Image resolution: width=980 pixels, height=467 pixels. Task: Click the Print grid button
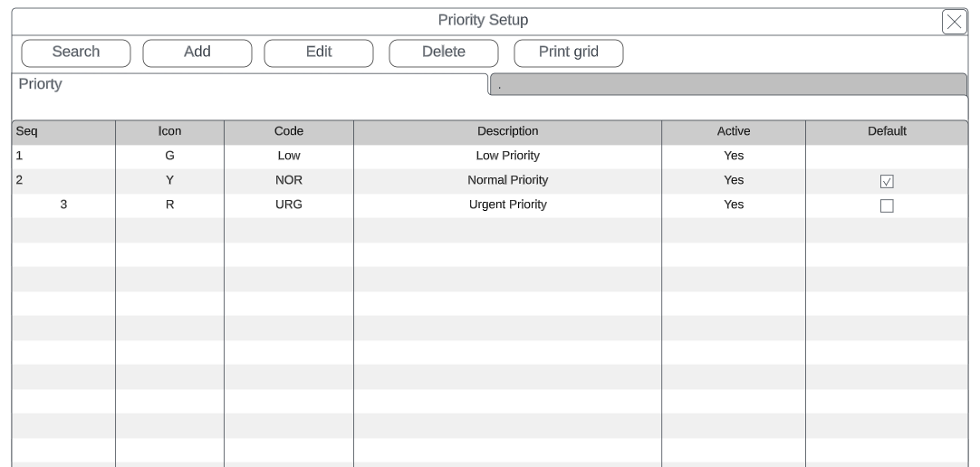[569, 52]
